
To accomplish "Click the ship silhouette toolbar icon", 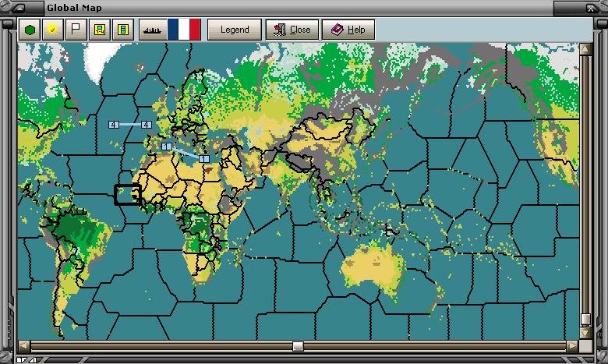I will coord(153,30).
